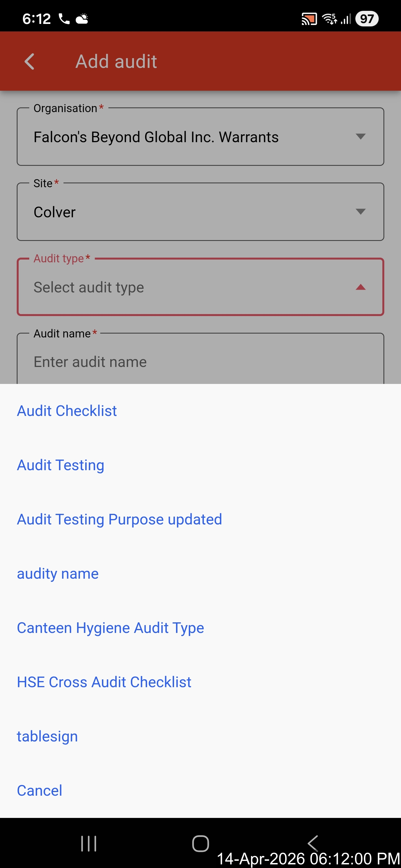Choose Audit Testing from list
Image resolution: width=401 pixels, height=868 pixels.
point(61,465)
